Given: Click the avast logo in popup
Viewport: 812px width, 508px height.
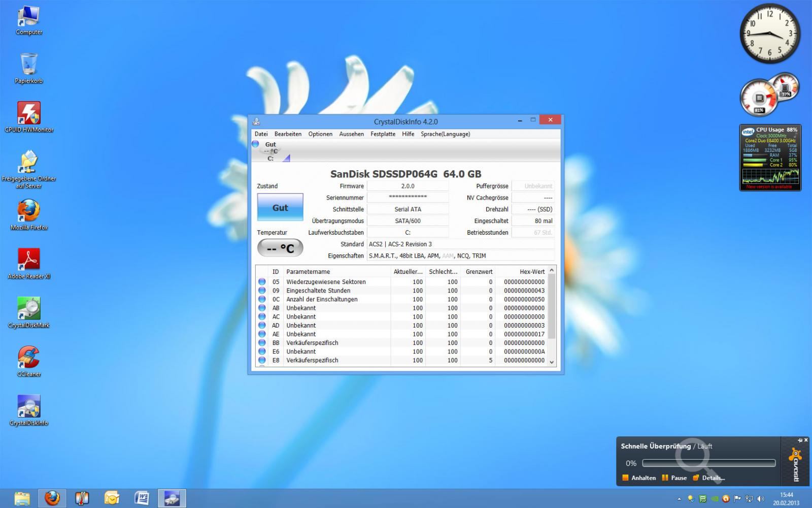Looking at the screenshot, I should click(795, 464).
